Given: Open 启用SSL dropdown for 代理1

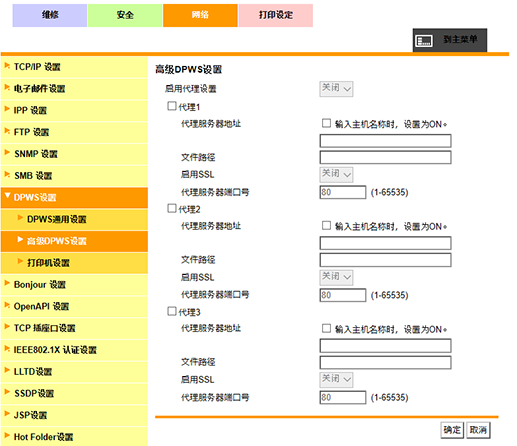Looking at the screenshot, I should (336, 175).
